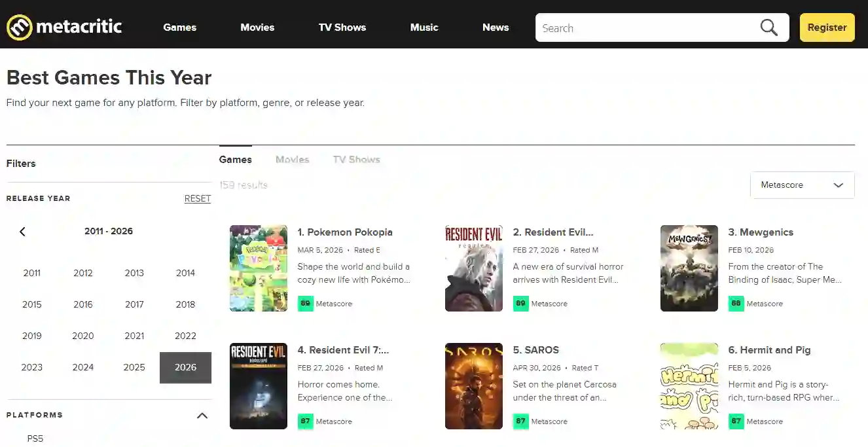The width and height of the screenshot is (868, 447).
Task: Click the Register button
Action: tap(827, 27)
